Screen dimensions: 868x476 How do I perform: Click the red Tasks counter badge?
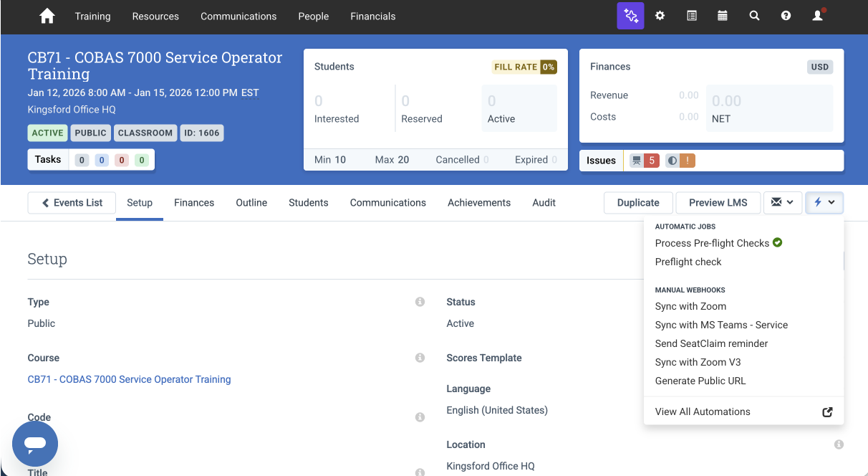pyautogui.click(x=122, y=160)
